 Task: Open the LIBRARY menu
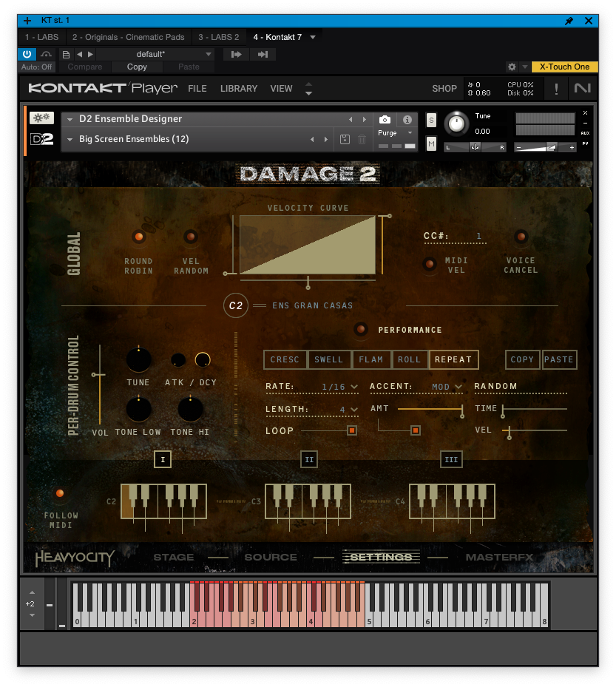tap(239, 89)
